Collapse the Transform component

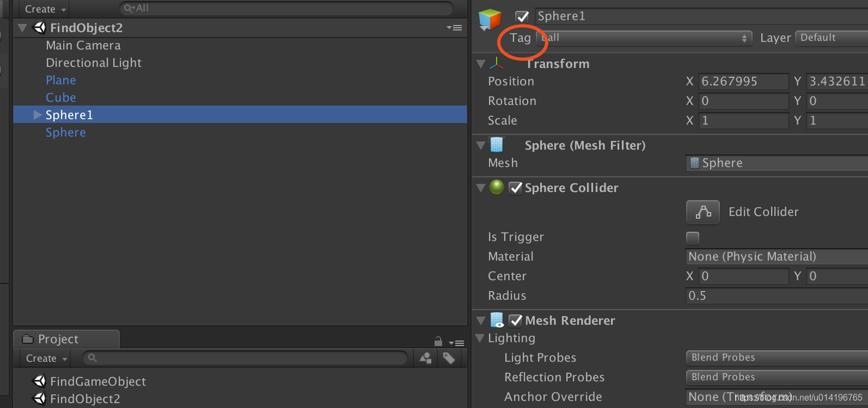click(x=481, y=64)
